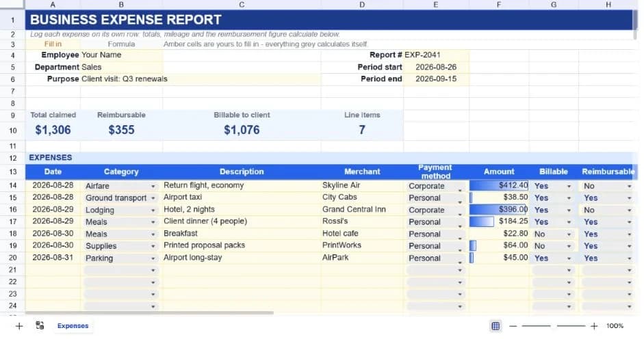Screen dimensions: 644x339
Task: Select amount cell $396.00
Action: pos(499,209)
